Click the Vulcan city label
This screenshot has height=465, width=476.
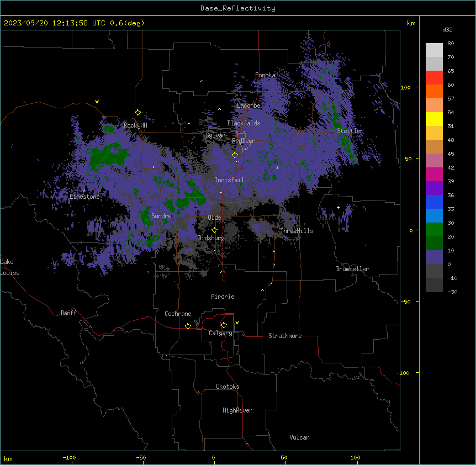coord(300,437)
